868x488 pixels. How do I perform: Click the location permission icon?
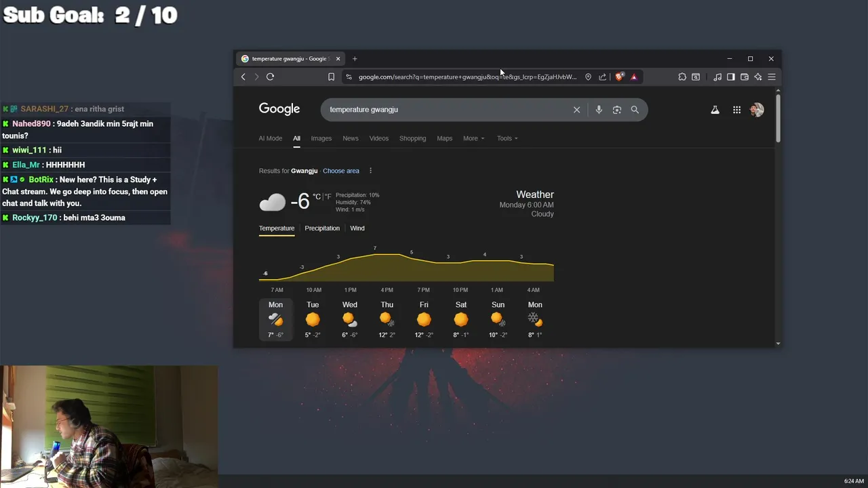tap(588, 77)
